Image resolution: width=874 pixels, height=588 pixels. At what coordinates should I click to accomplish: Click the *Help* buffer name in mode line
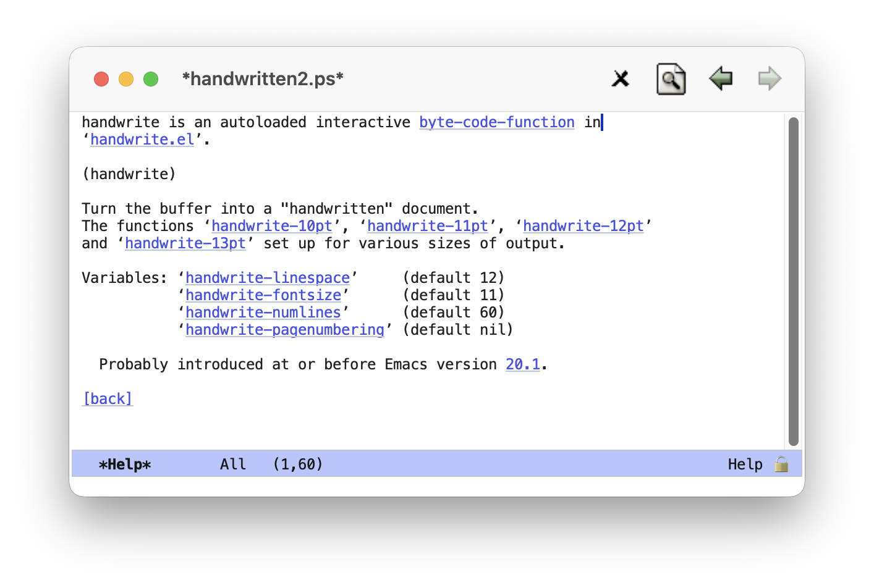click(x=125, y=464)
